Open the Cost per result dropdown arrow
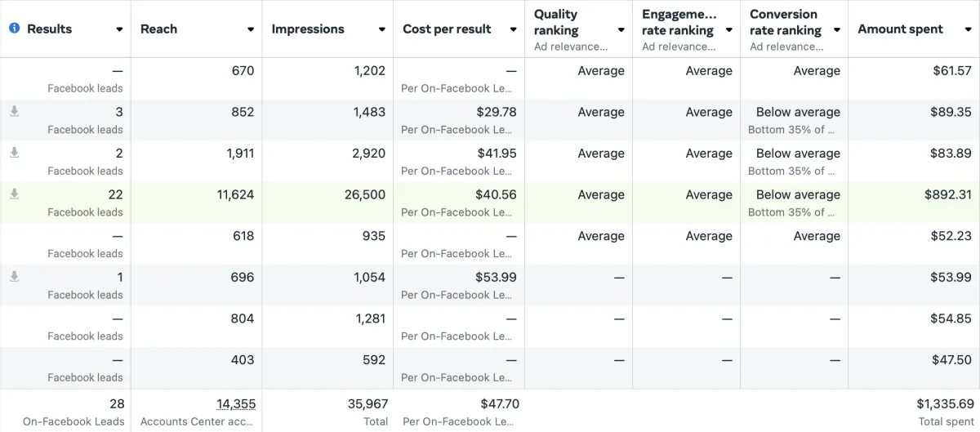The width and height of the screenshot is (980, 432). click(513, 29)
